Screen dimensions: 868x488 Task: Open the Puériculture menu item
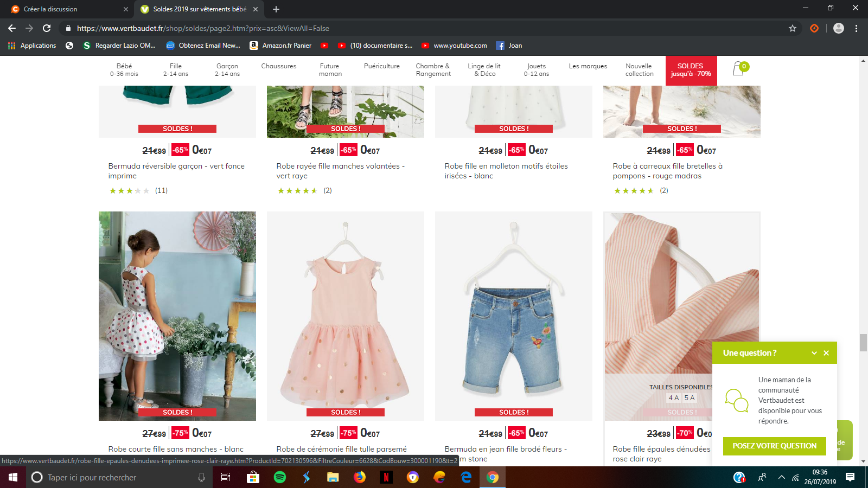click(x=381, y=66)
